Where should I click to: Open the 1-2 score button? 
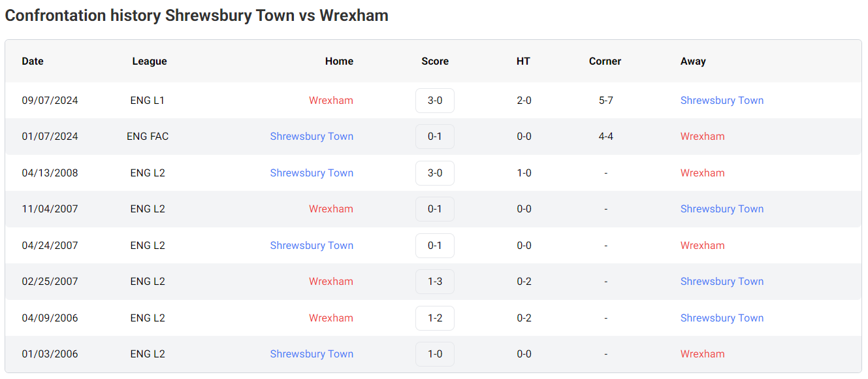tap(434, 318)
